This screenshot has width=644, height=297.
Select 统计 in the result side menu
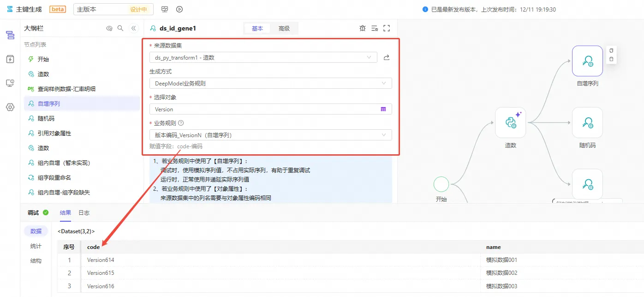tap(36, 246)
